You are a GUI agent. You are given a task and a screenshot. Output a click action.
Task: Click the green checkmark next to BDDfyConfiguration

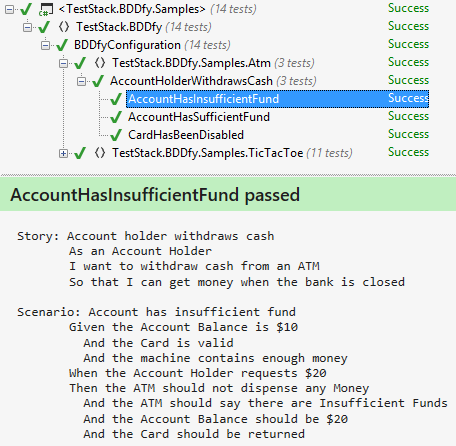[x=62, y=45]
